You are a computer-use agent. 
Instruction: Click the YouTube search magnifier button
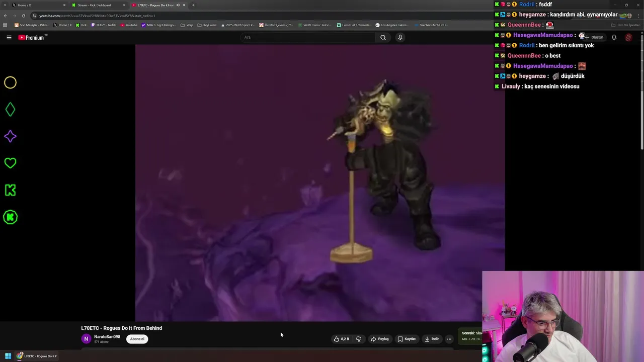383,37
